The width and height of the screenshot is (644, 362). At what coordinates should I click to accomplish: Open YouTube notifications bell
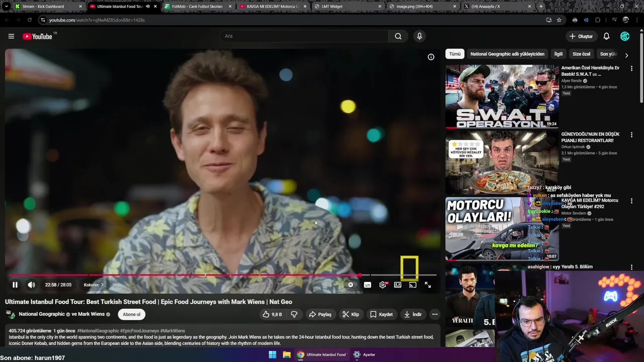coord(606,36)
